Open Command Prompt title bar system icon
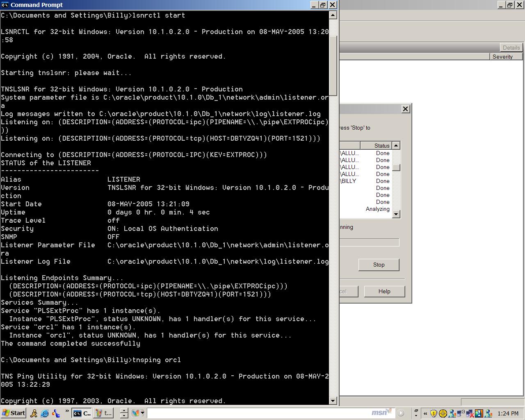Image resolution: width=525 pixels, height=420 pixels. [x=5, y=5]
